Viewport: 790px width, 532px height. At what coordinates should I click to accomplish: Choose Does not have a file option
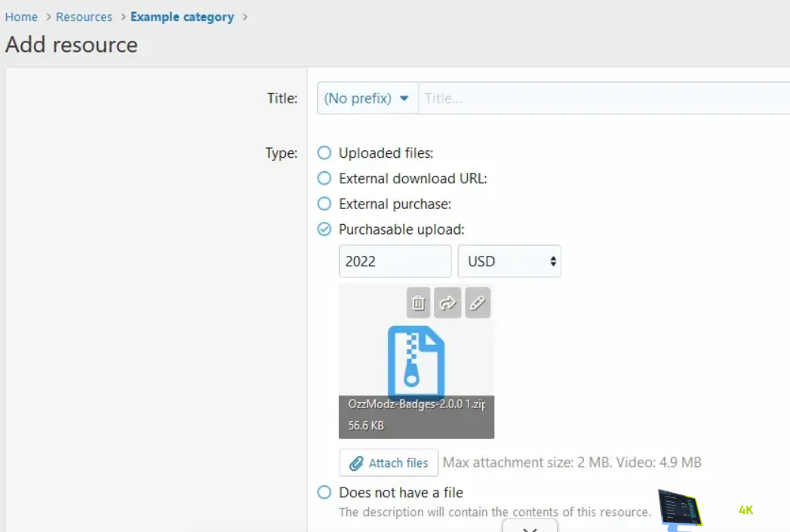coord(324,493)
